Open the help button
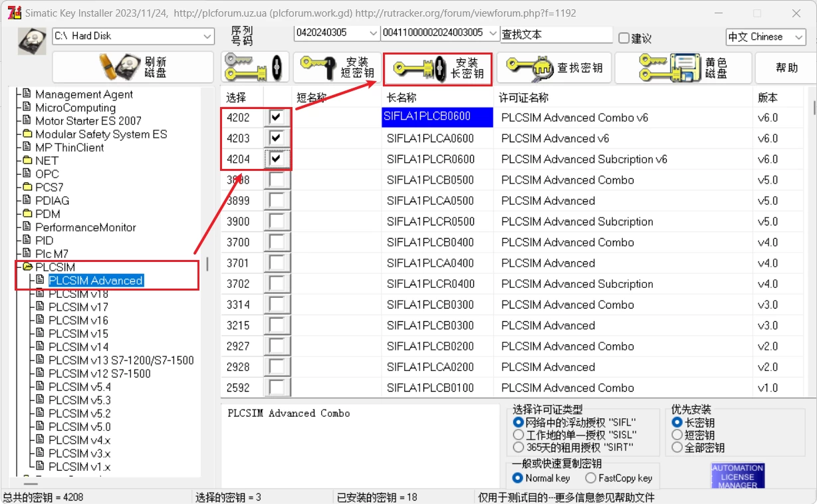 [786, 67]
